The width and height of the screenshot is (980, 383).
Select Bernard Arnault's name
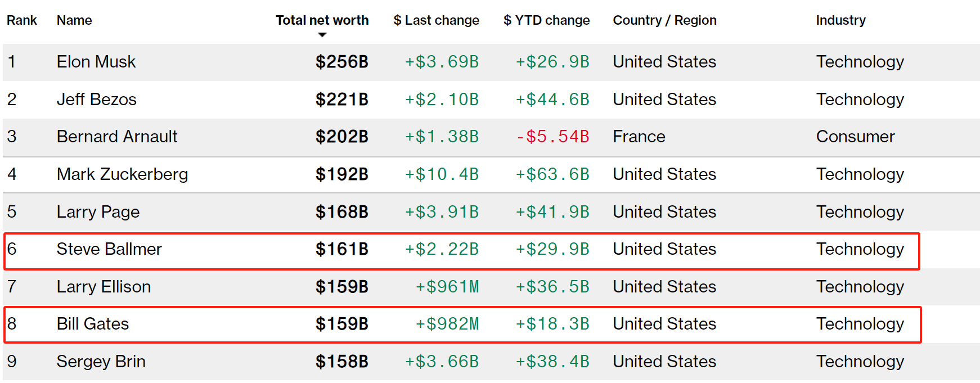(117, 137)
